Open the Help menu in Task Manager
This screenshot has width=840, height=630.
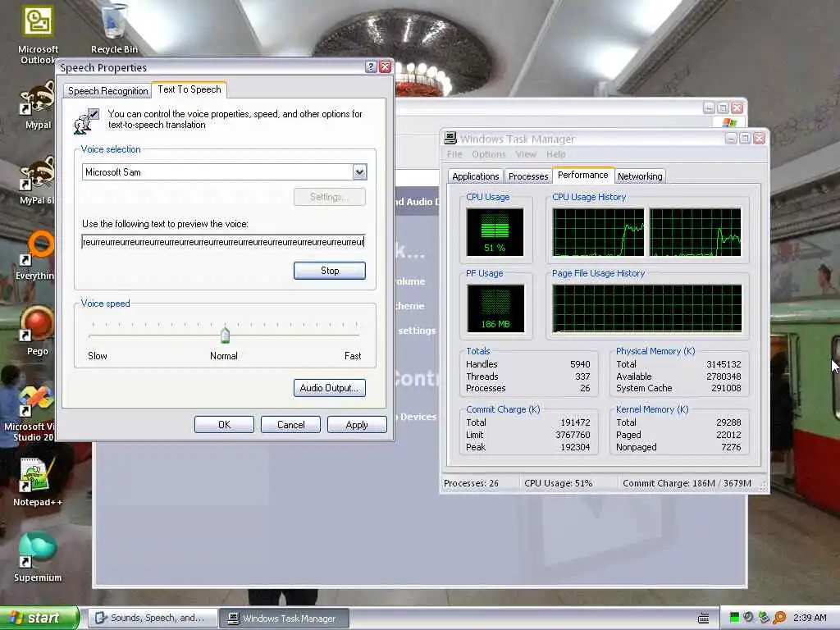(556, 154)
